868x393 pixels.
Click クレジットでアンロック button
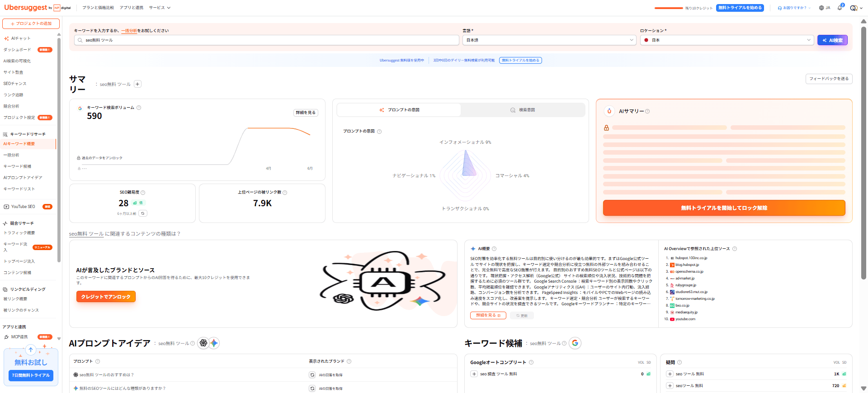click(x=106, y=297)
